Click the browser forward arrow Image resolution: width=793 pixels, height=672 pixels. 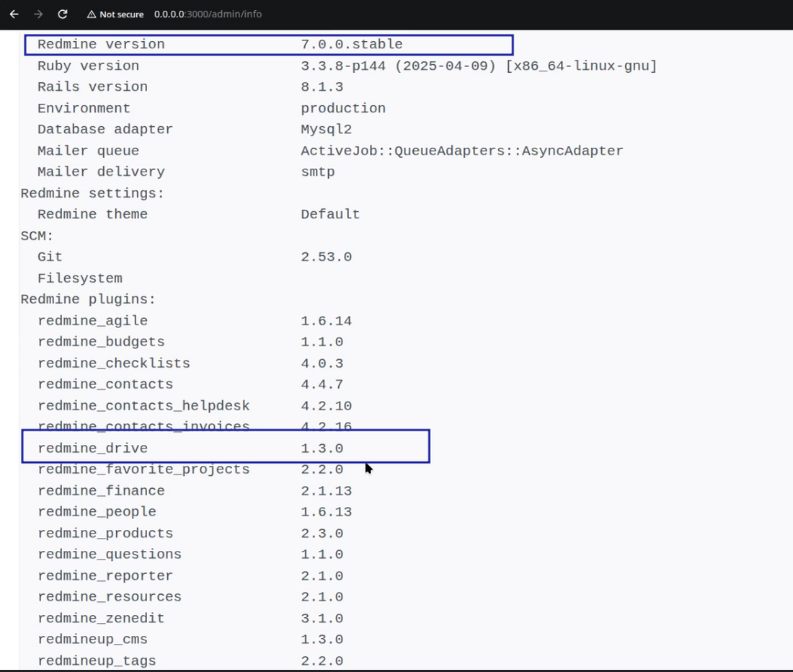[x=38, y=14]
